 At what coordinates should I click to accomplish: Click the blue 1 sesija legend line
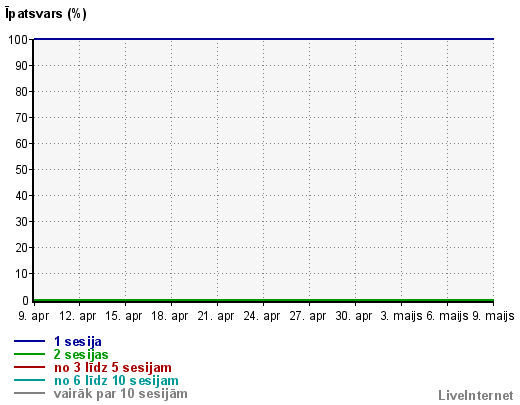29,341
